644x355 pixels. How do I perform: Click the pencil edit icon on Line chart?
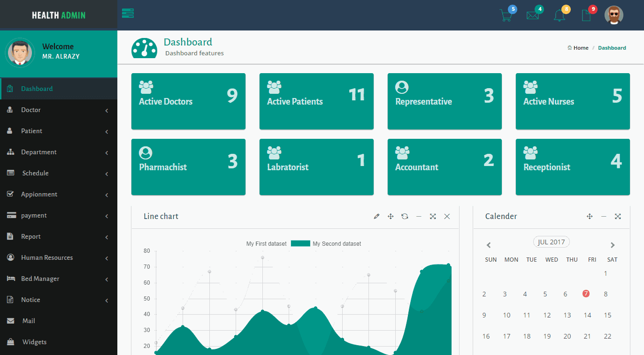(x=376, y=216)
